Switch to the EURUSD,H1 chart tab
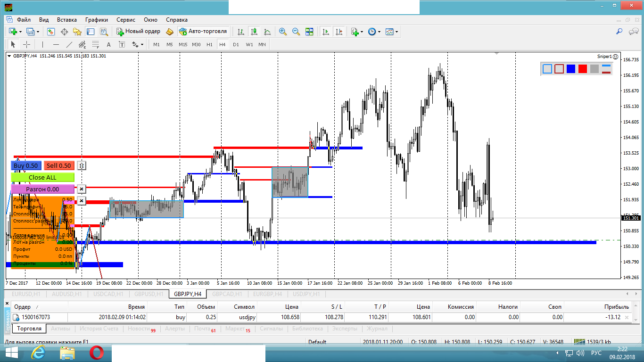 point(26,294)
